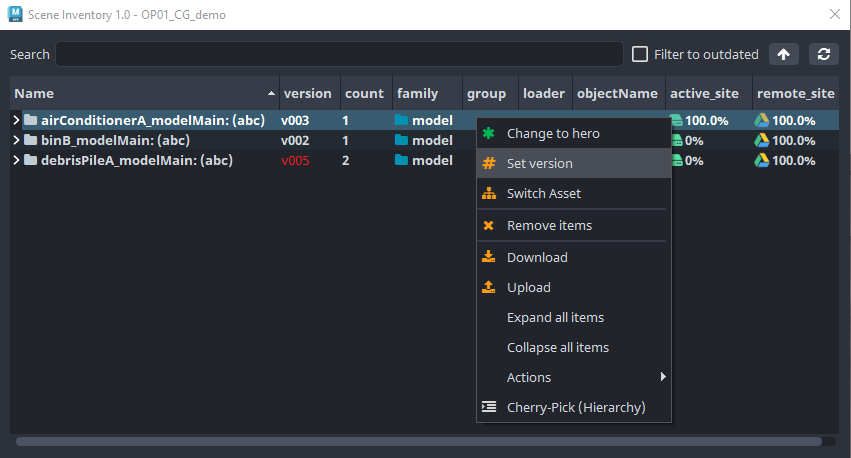Image resolution: width=851 pixels, height=458 pixels.
Task: Sort by the group column header
Action: (490, 93)
